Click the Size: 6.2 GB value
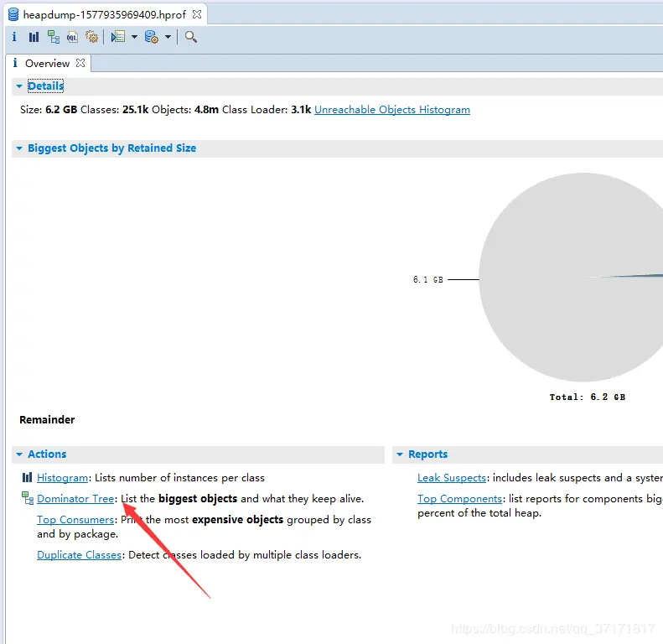This screenshot has height=644, width=663. pos(61,110)
